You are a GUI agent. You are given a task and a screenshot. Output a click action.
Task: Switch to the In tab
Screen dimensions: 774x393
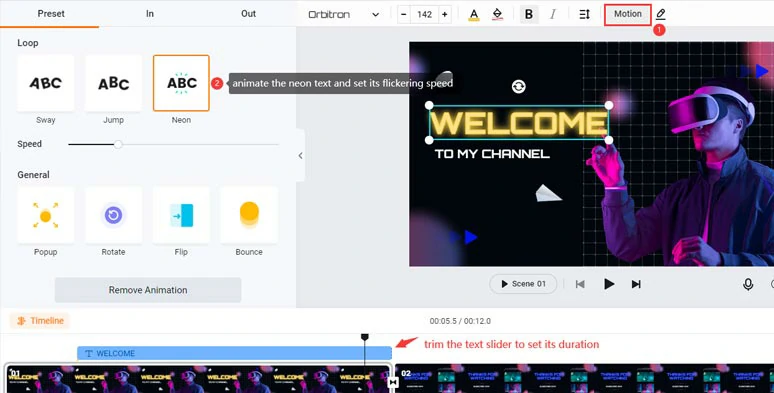150,14
